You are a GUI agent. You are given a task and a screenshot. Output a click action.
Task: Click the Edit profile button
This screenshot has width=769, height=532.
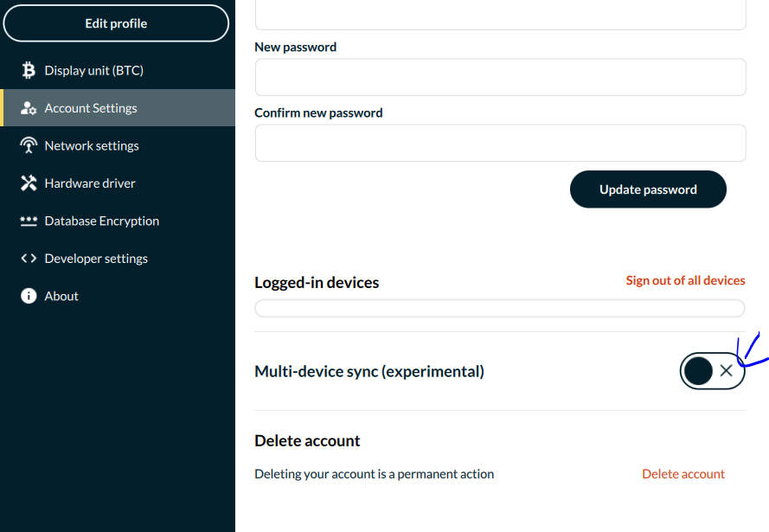[116, 22]
